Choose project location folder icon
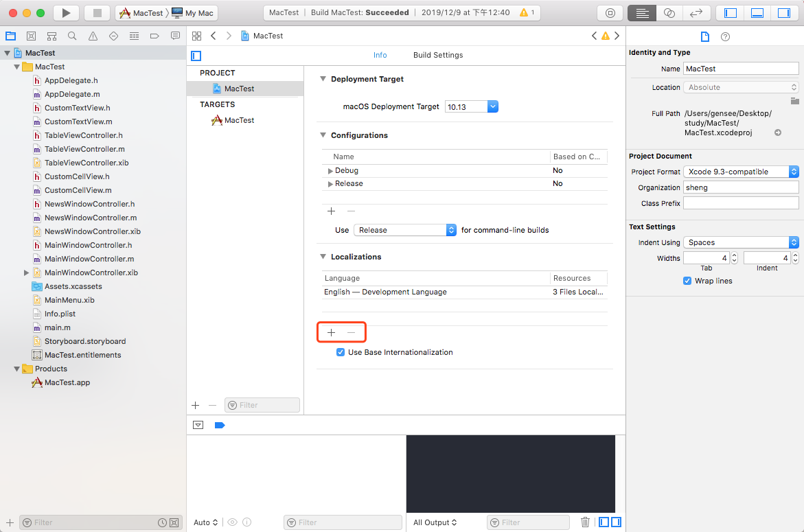Image resolution: width=804 pixels, height=532 pixels. click(795, 101)
